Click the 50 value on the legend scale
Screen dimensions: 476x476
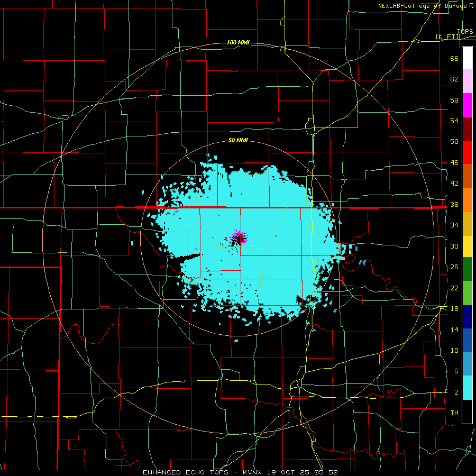pyautogui.click(x=454, y=142)
